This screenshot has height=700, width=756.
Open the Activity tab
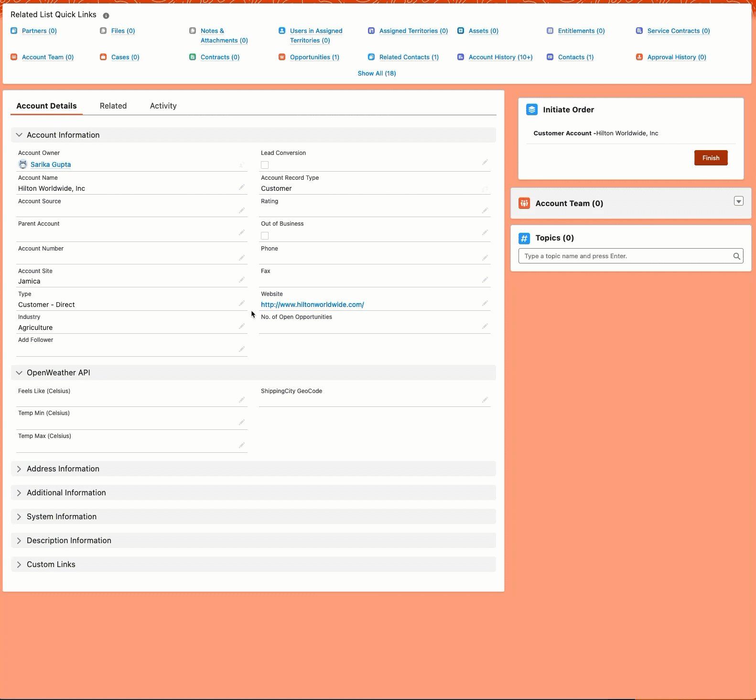[163, 106]
